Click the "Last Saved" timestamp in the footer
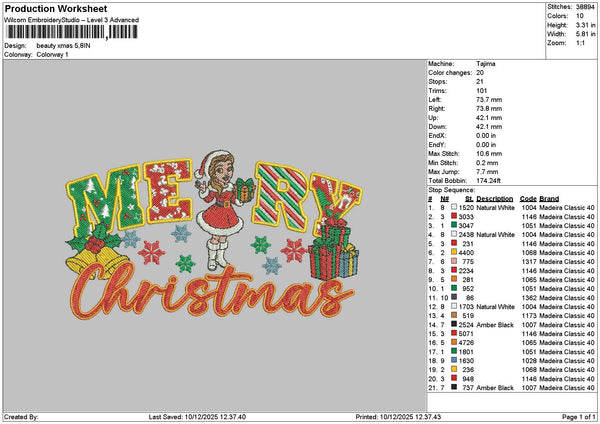 click(197, 417)
